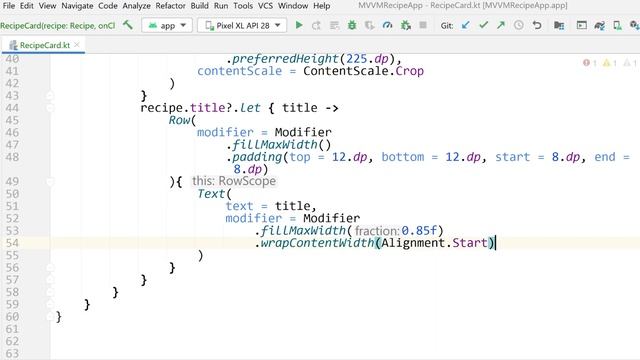The image size is (640, 360).
Task: Push commits with the green Git arrow
Action: pyautogui.click(x=501, y=25)
